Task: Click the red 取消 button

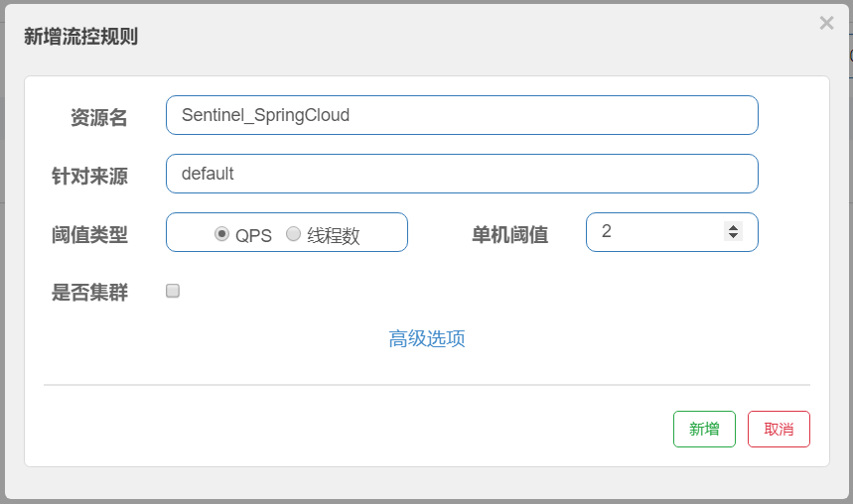Action: pos(779,429)
